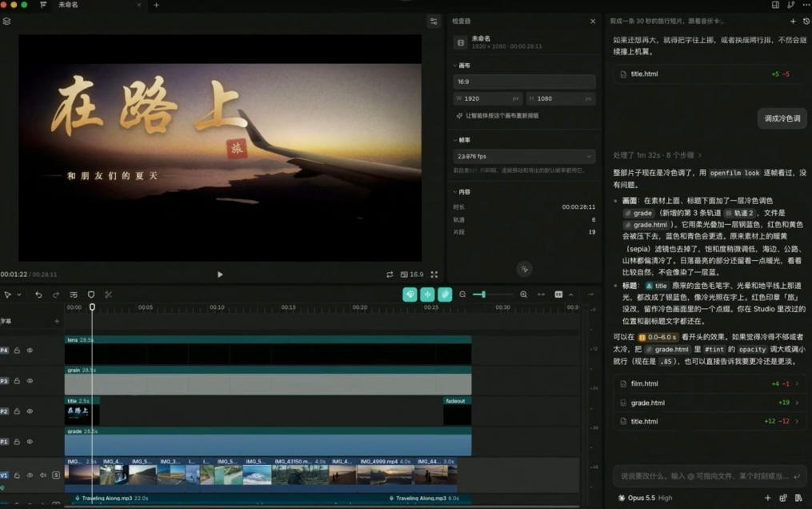Click the undo arrow in timeline toolbar

coord(38,295)
